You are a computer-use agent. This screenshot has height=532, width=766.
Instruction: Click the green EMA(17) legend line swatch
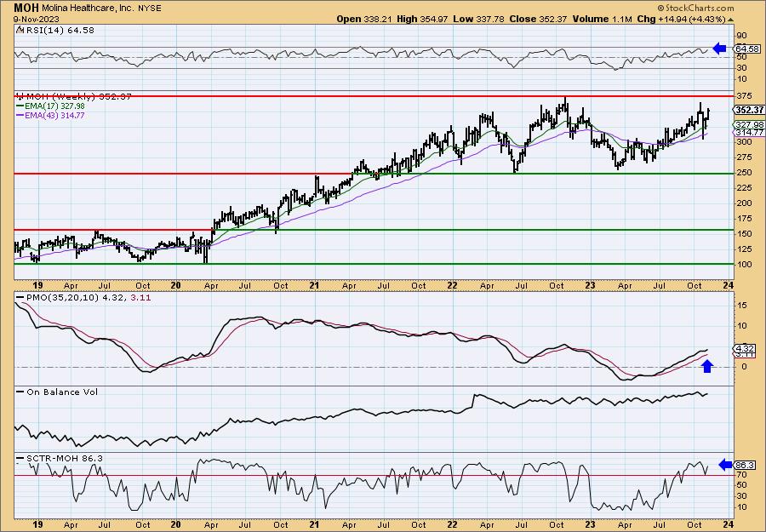[20, 106]
